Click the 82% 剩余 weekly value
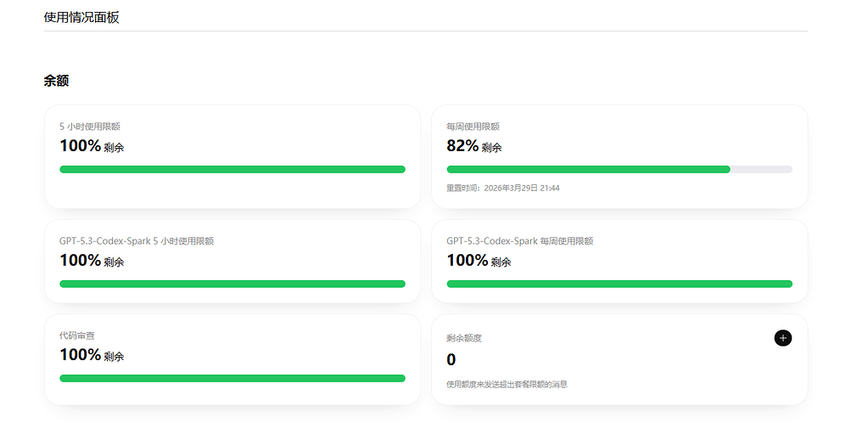Screen dimensions: 868x423 click(x=474, y=146)
